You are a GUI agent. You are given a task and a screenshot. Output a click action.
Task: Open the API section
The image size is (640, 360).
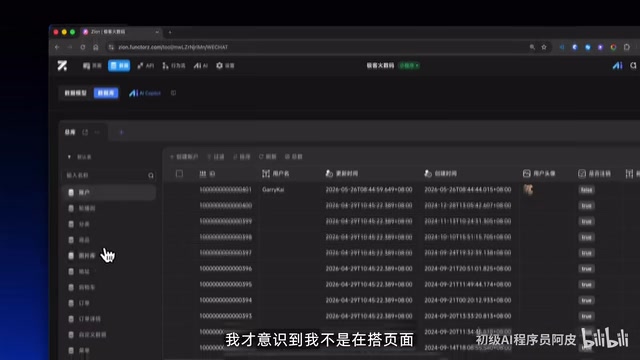[146, 66]
